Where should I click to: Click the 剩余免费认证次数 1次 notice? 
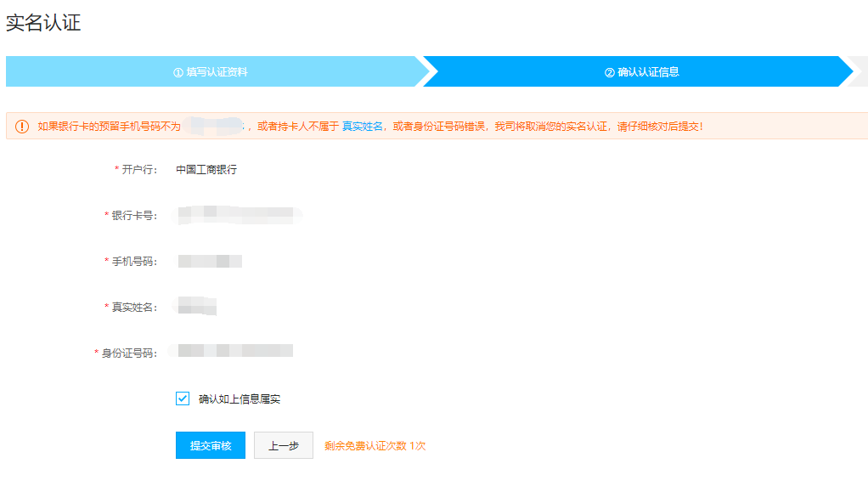(375, 445)
